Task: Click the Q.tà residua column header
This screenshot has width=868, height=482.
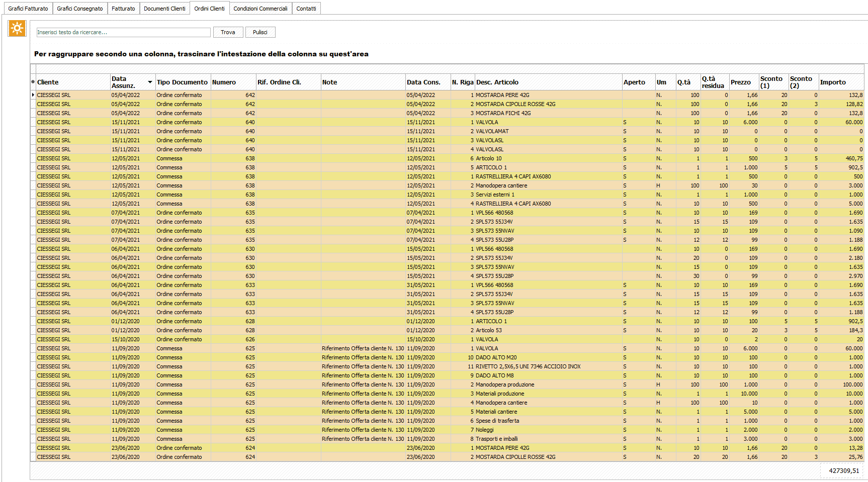Action: point(715,82)
